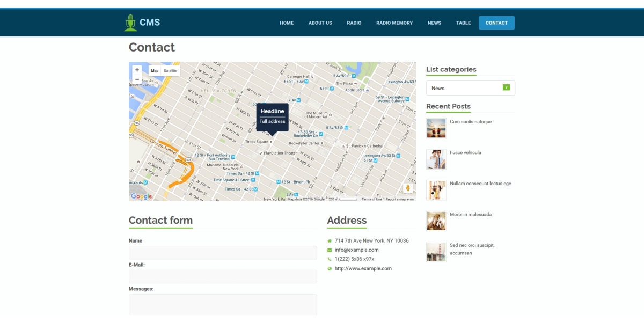The height and width of the screenshot is (322, 644).
Task: Click thumbnail for Sed nec orci post
Action: (436, 252)
